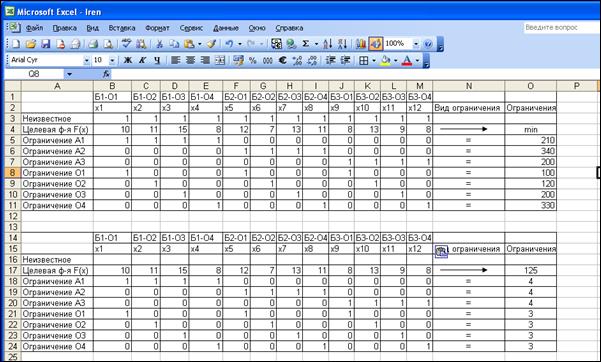Align the cell text to the right

(x=205, y=60)
